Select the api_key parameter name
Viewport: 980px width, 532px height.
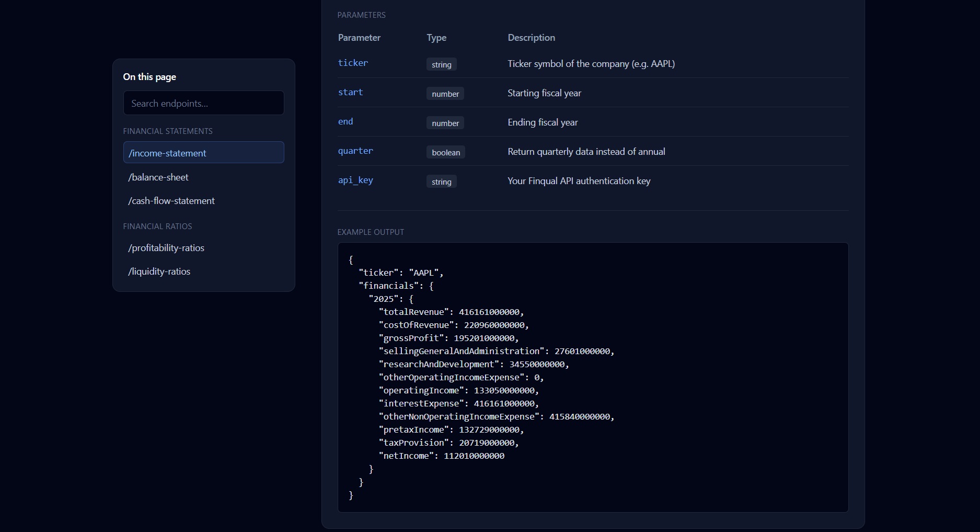pos(355,180)
